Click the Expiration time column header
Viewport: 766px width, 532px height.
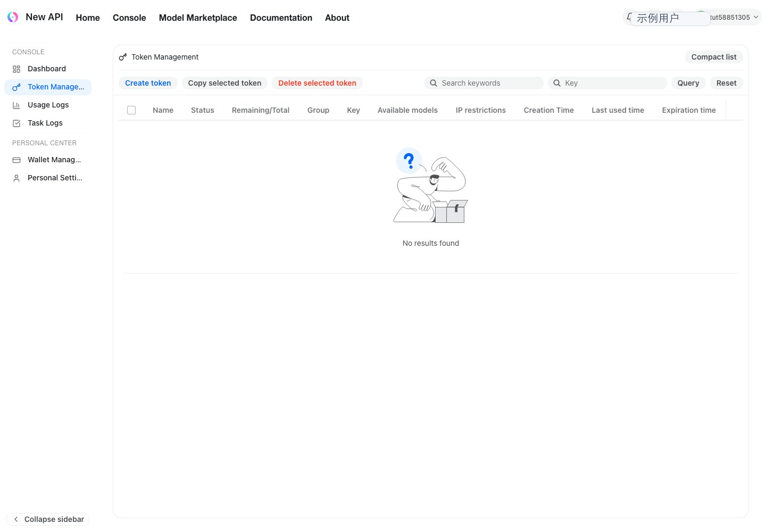(x=689, y=110)
